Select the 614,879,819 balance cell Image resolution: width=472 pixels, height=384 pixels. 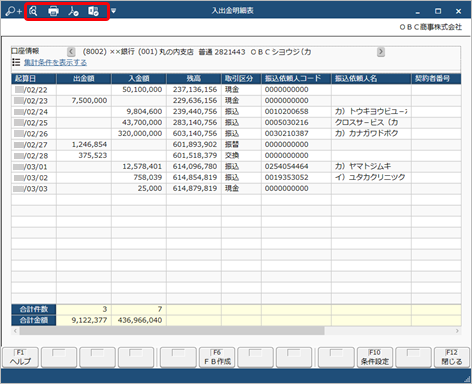[x=194, y=189]
